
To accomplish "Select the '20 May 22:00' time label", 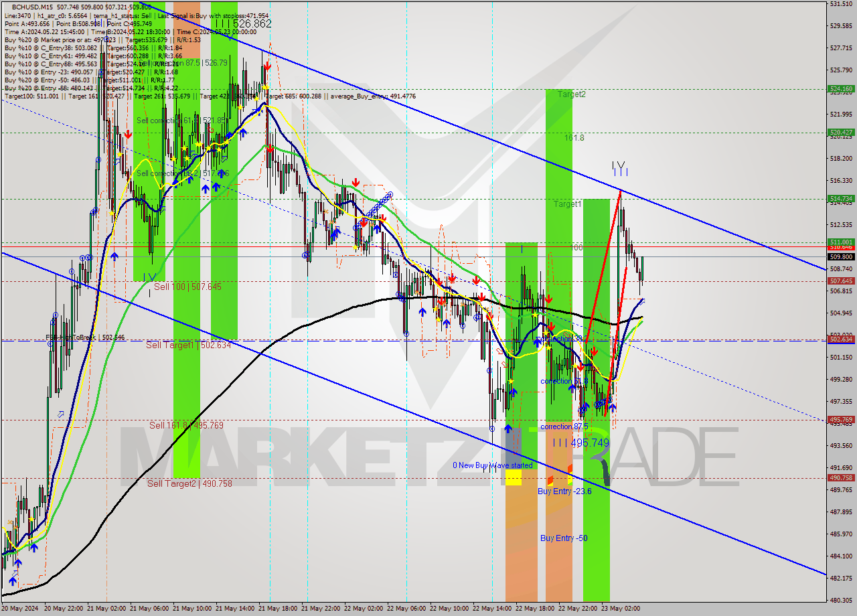I will [64, 609].
